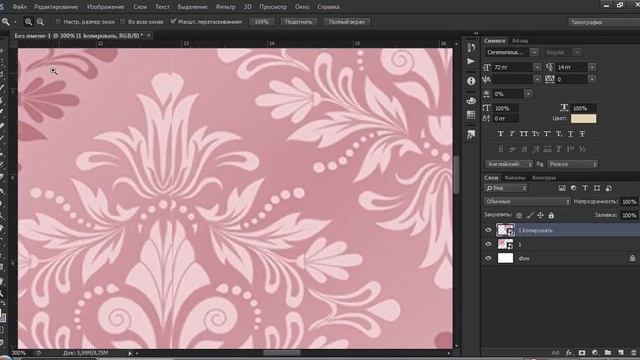The height and width of the screenshot is (360, 640).
Task: Delete layer with trash icon
Action: [633, 353]
